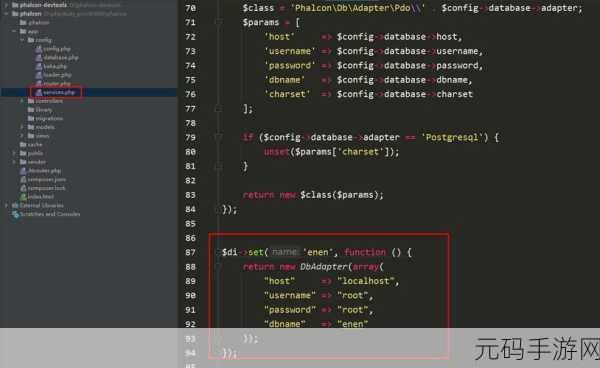Fold the $params array at line 71
Viewport: 600px width, 368px height.
pos(218,22)
